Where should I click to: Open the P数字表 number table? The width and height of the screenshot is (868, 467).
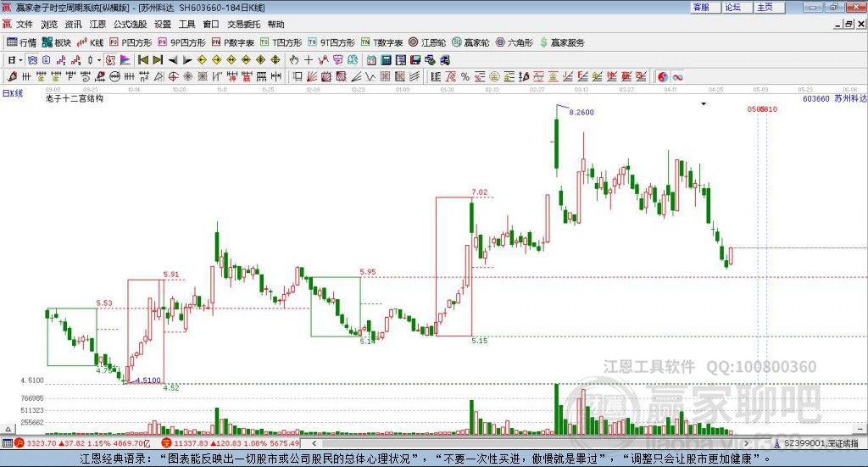(232, 42)
